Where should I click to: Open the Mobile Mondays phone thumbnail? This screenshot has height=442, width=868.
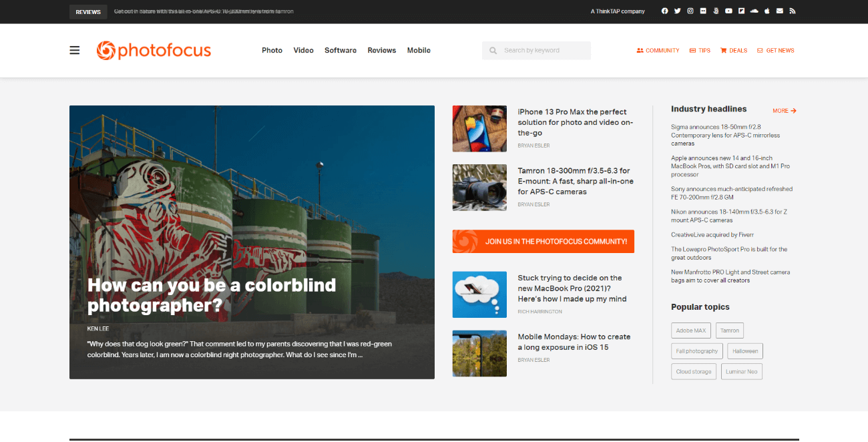click(x=479, y=353)
